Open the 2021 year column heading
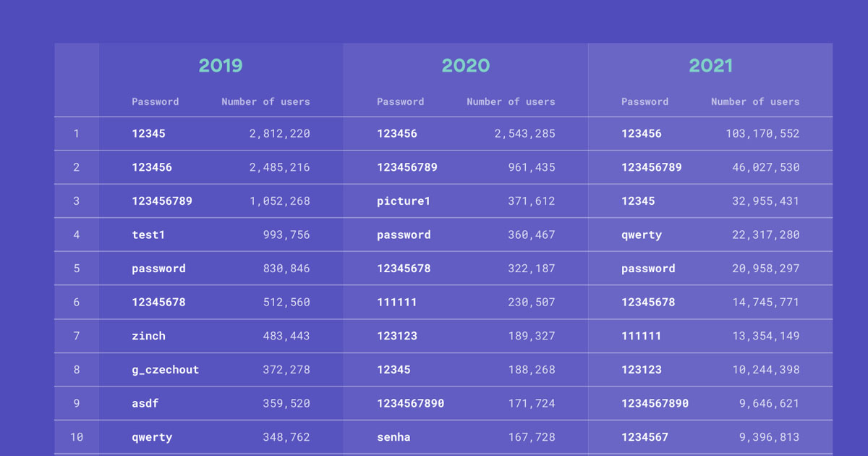Screen dimensions: 868x456 coord(710,66)
